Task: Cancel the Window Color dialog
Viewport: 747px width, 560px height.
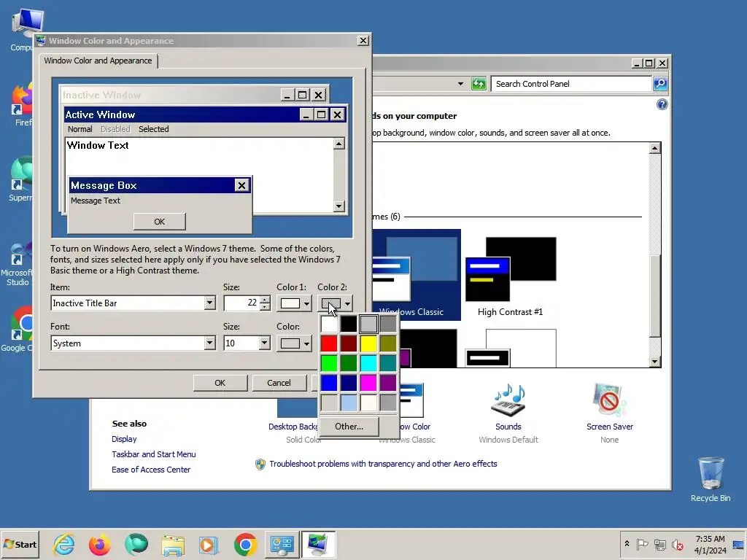Action: pyautogui.click(x=279, y=383)
